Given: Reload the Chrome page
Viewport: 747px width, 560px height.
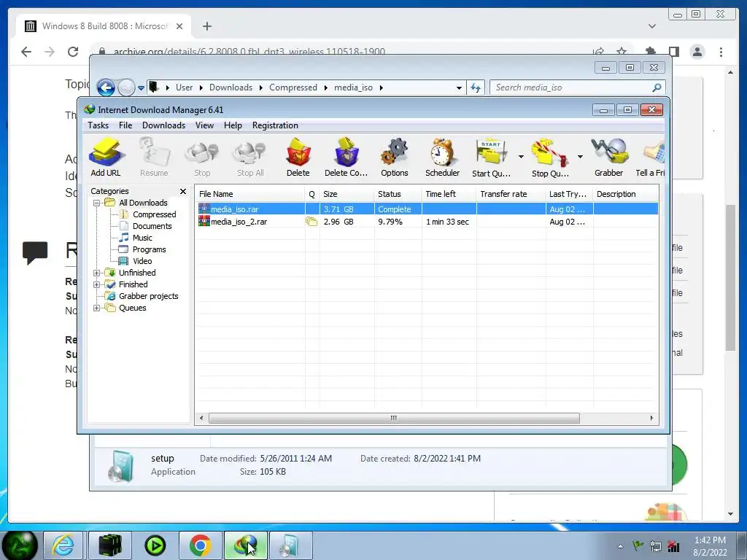Looking at the screenshot, I should (x=73, y=52).
